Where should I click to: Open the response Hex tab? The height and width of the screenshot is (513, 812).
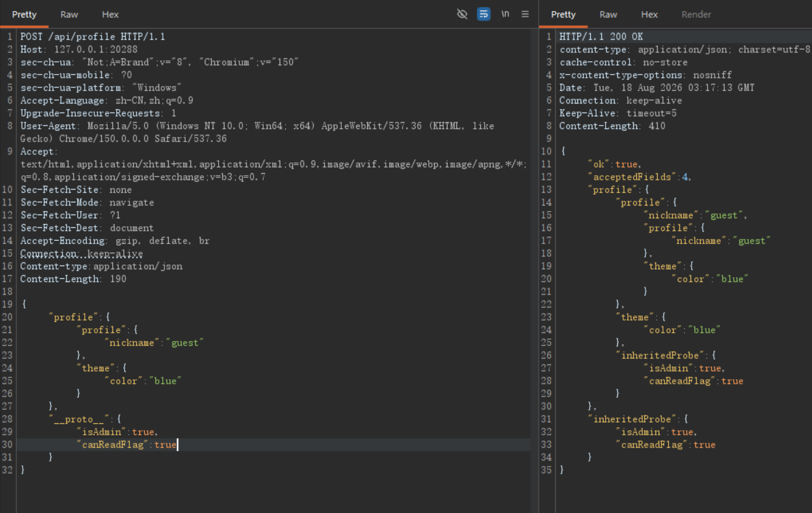click(649, 14)
